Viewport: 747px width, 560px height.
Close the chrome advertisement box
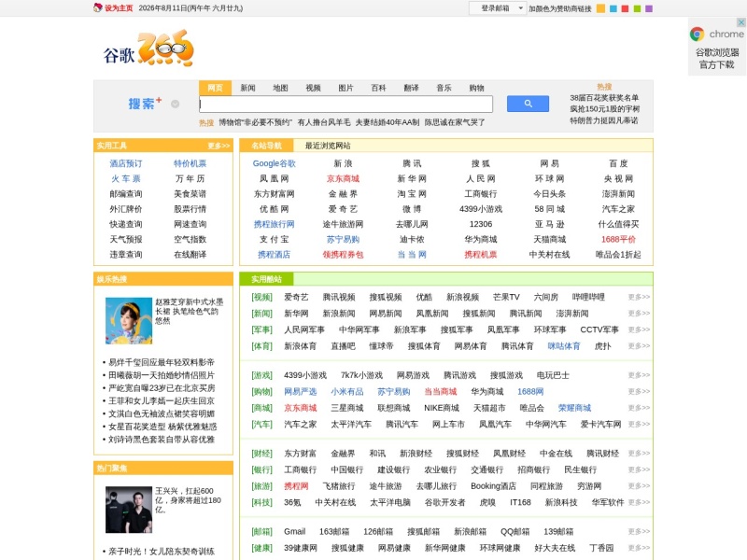[x=740, y=22]
